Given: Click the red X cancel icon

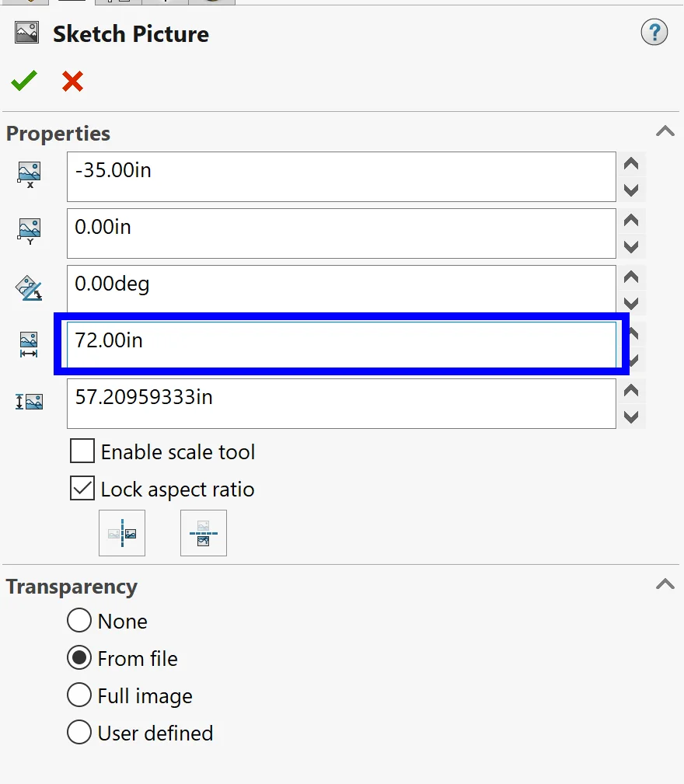Looking at the screenshot, I should click(x=72, y=81).
